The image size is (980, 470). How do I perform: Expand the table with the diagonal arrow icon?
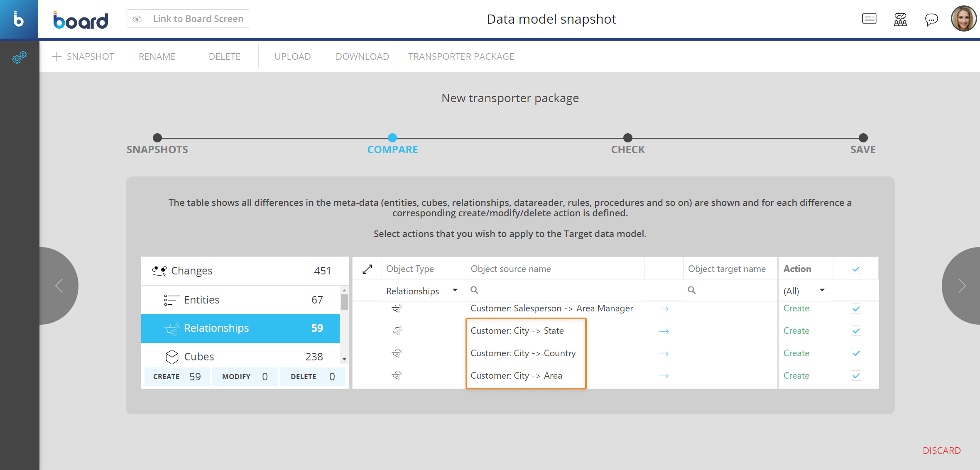pos(367,269)
